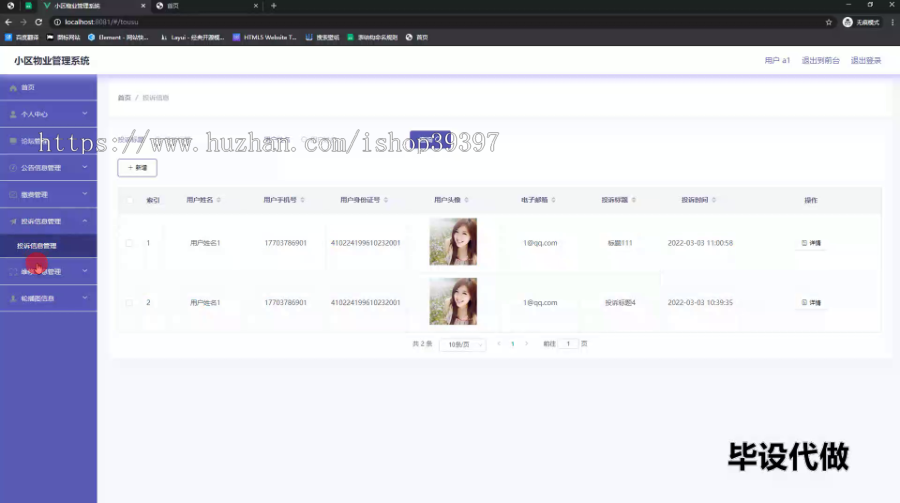Open the incognito profile icon
Viewport: 900px width, 503px height.
coord(847,22)
